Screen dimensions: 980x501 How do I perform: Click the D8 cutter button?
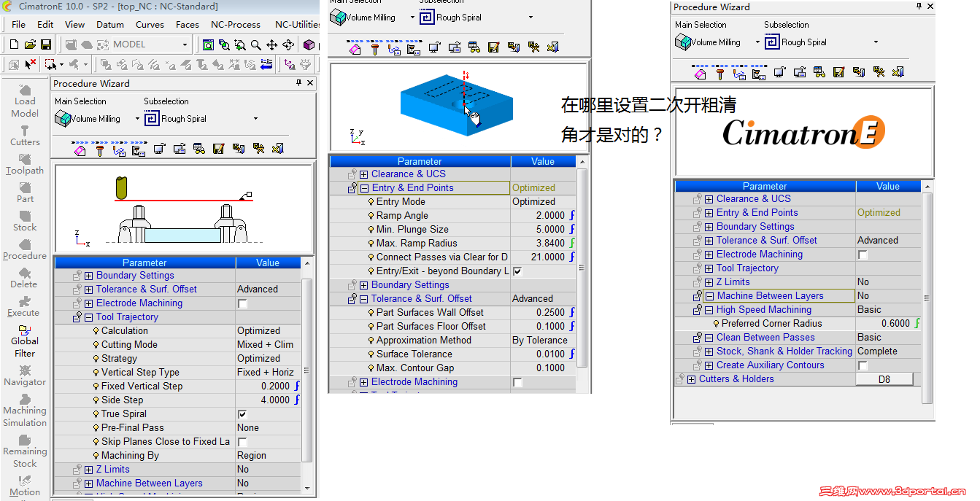pyautogui.click(x=884, y=379)
